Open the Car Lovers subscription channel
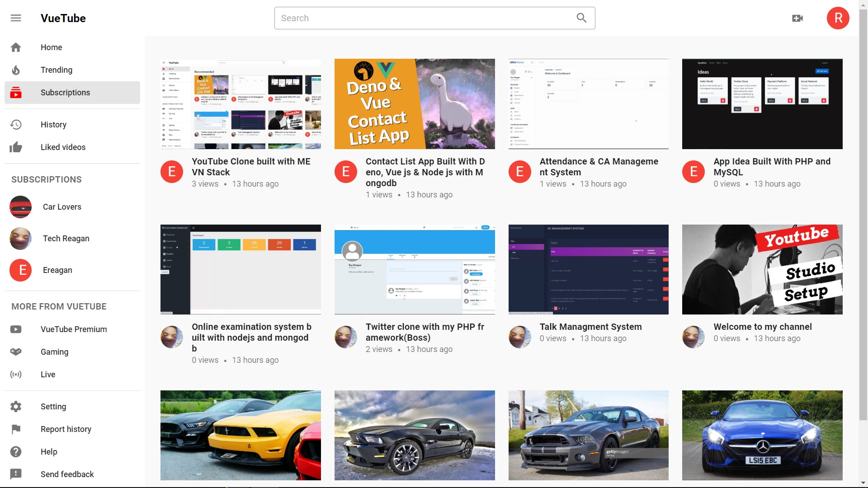The height and width of the screenshot is (488, 868). [x=62, y=207]
